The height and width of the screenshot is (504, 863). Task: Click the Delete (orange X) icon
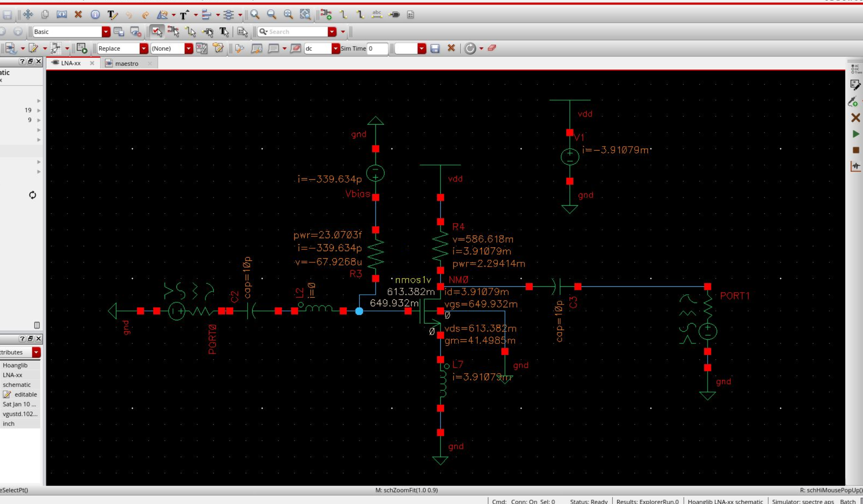coord(78,14)
